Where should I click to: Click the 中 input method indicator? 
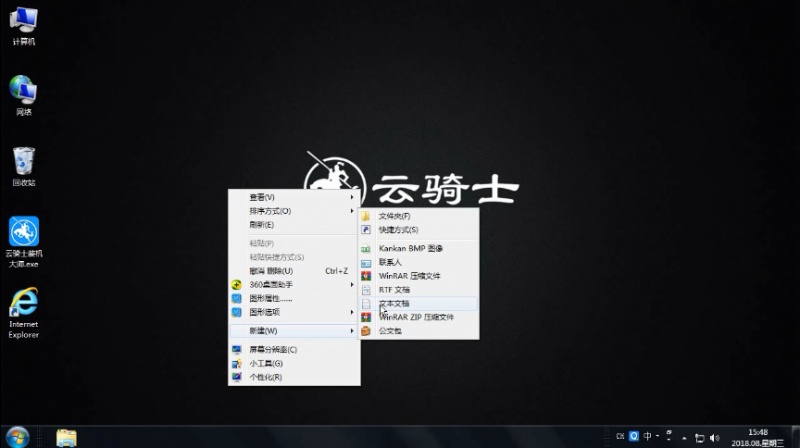coord(647,436)
